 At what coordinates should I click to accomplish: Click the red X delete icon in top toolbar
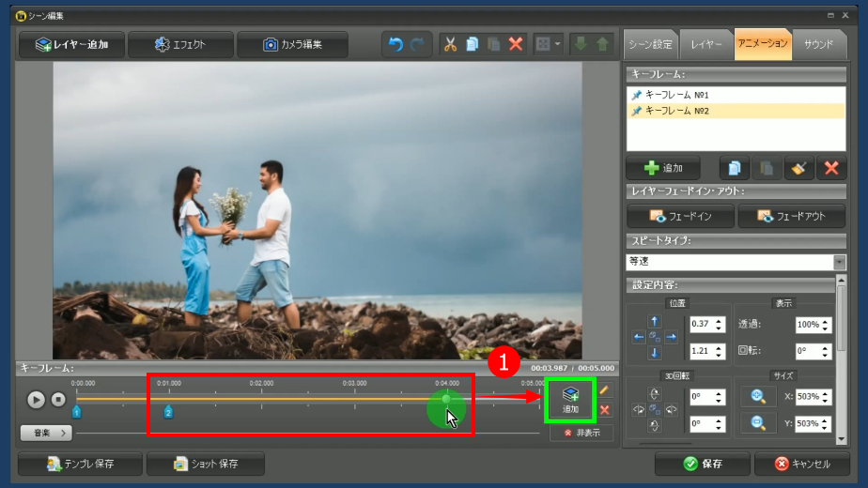point(516,44)
